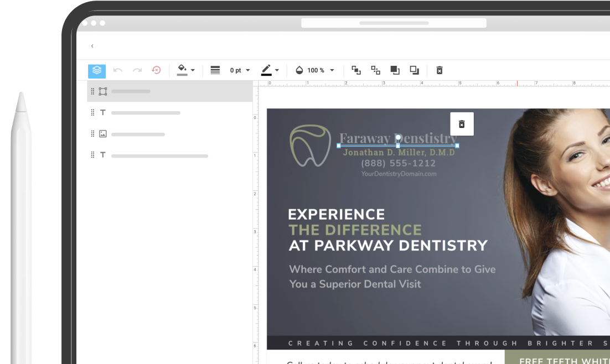Screen dimensions: 610x364
Task: Click the browser address bar
Action: [x=394, y=23]
